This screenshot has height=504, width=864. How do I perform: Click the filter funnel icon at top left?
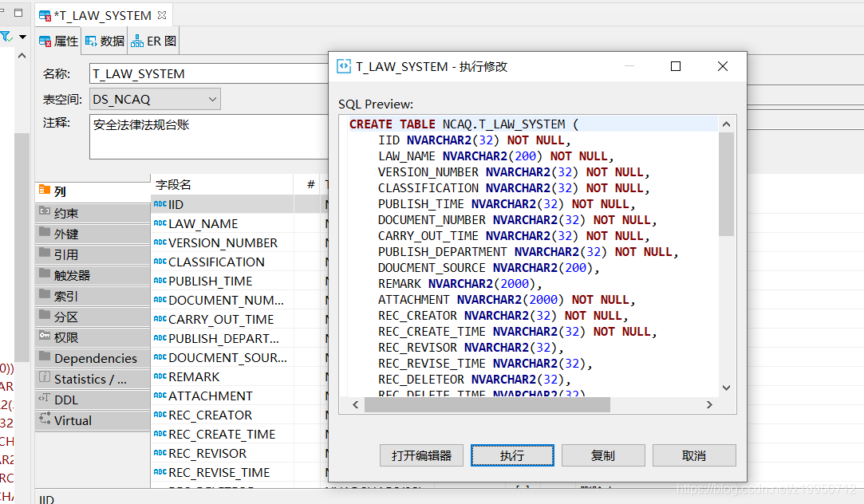click(x=6, y=37)
